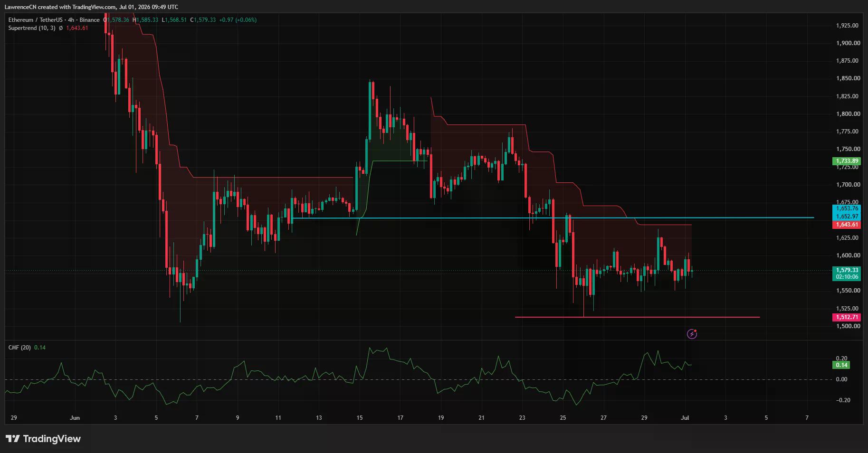Click the 15 date on the time axis
The image size is (868, 453).
(x=360, y=418)
